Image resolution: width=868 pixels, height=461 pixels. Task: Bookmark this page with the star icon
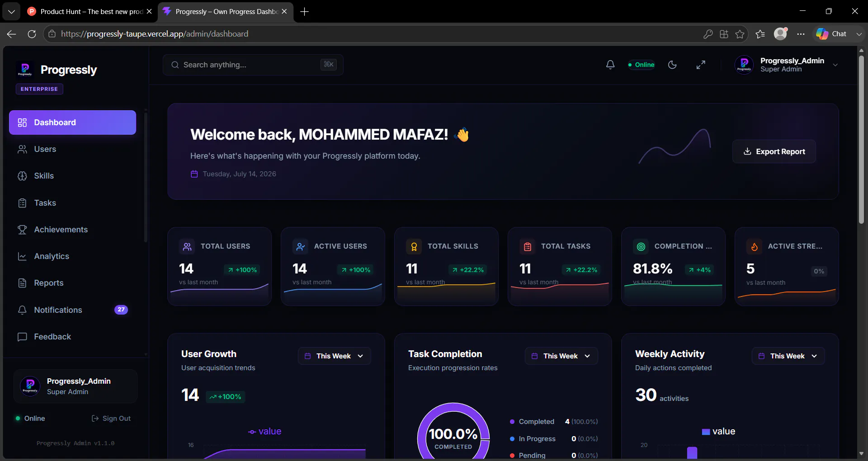[x=740, y=34]
